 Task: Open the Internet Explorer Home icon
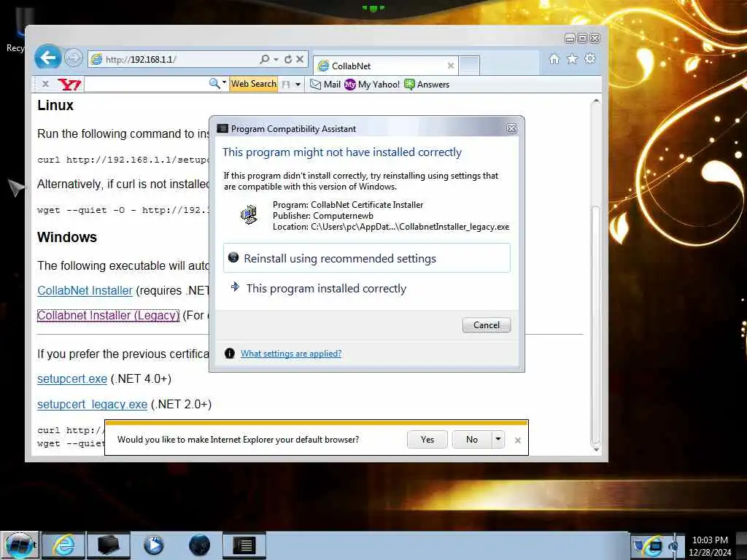[x=554, y=58]
